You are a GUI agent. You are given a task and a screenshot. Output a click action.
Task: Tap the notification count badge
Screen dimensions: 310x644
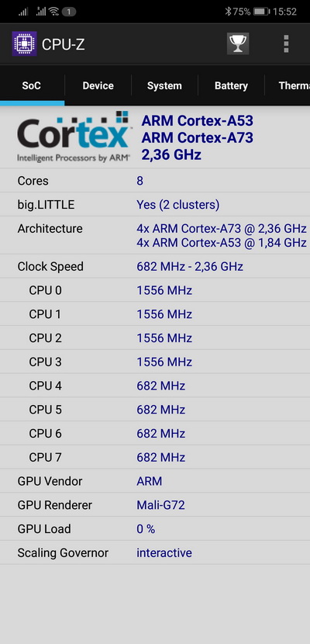(x=69, y=12)
